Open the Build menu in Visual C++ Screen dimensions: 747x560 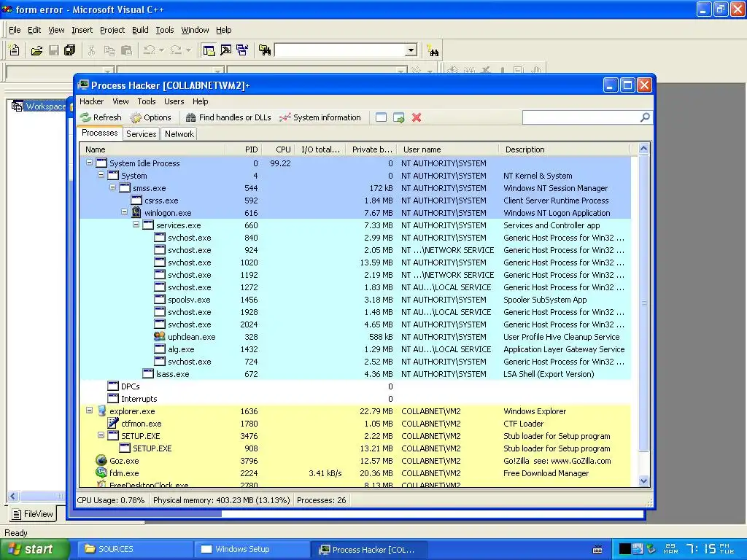(x=140, y=30)
